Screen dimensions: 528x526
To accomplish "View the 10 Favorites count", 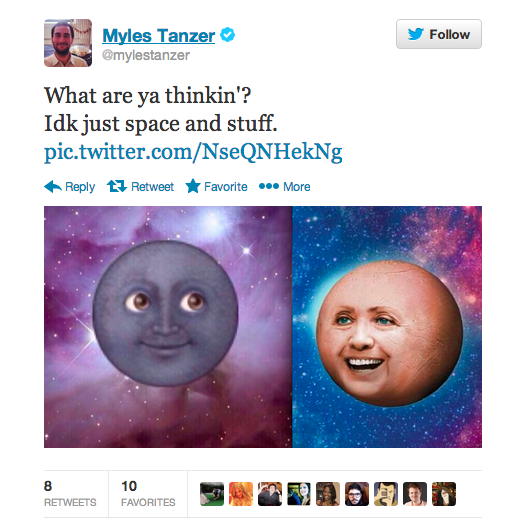I will click(x=148, y=493).
